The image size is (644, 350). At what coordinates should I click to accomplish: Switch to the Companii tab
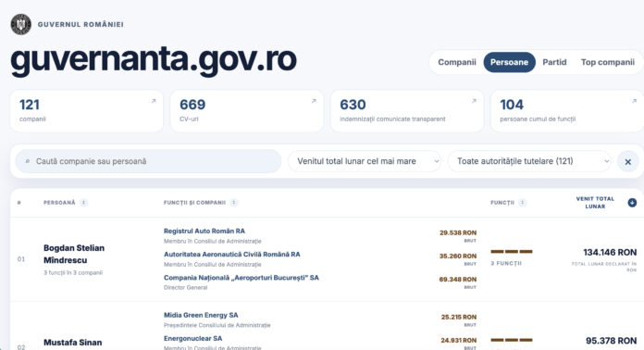[x=457, y=62]
